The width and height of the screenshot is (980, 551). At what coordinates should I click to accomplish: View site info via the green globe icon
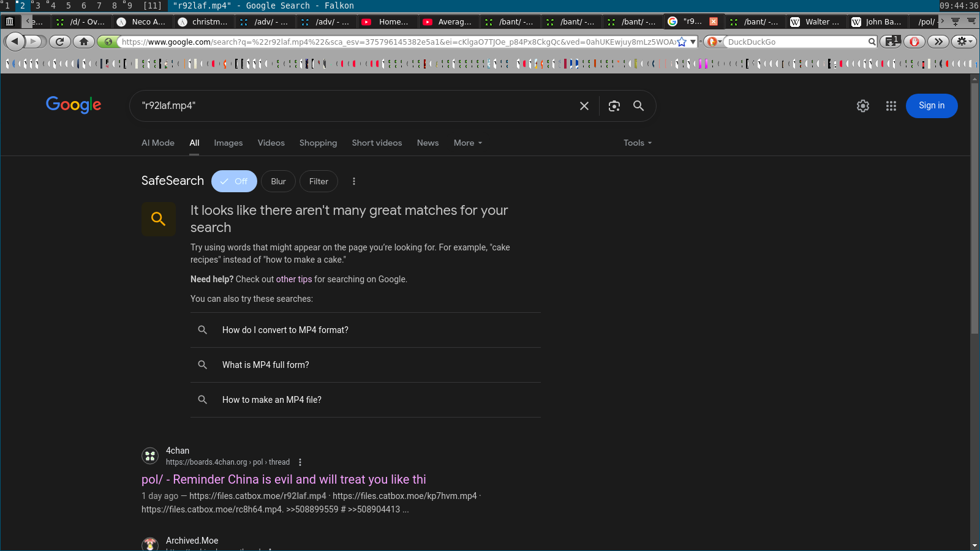coord(108,42)
